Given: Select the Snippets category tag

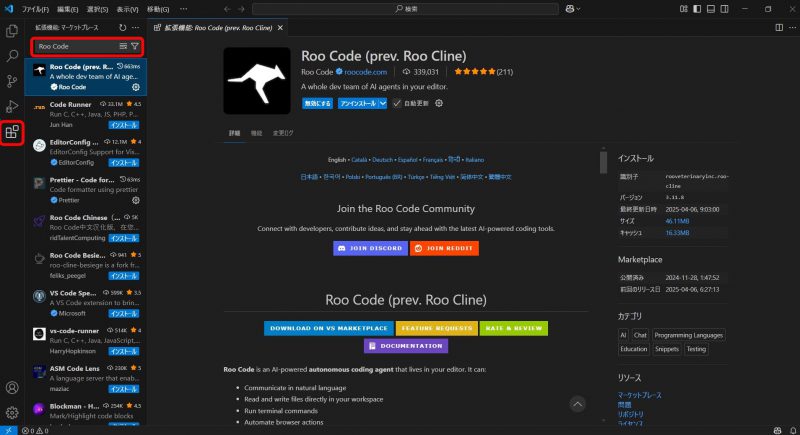Looking at the screenshot, I should [666, 349].
